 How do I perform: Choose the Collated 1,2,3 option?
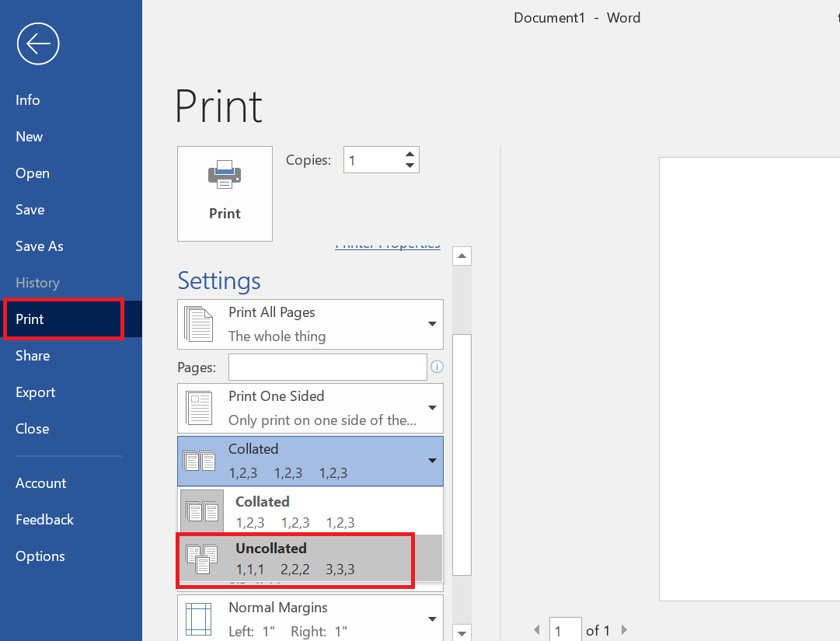[x=311, y=511]
